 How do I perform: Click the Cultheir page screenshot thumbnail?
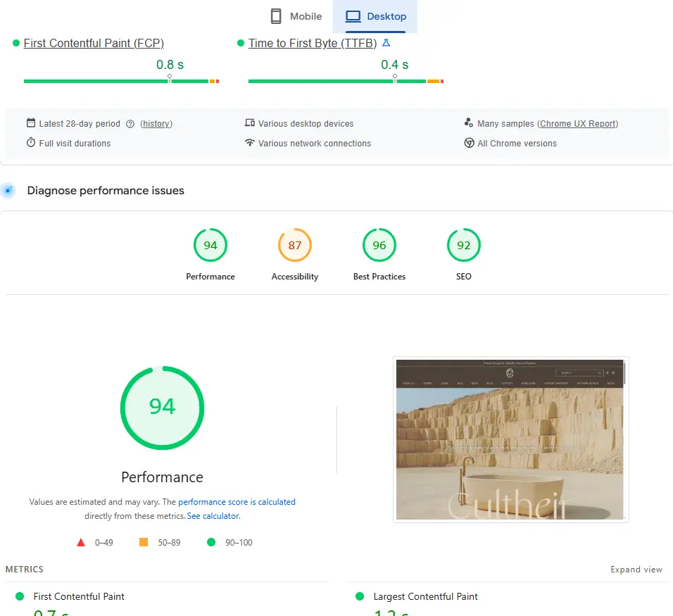(x=510, y=440)
